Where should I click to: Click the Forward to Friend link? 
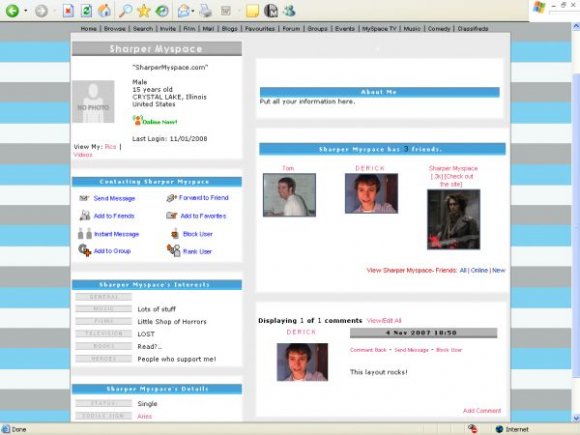coord(203,198)
